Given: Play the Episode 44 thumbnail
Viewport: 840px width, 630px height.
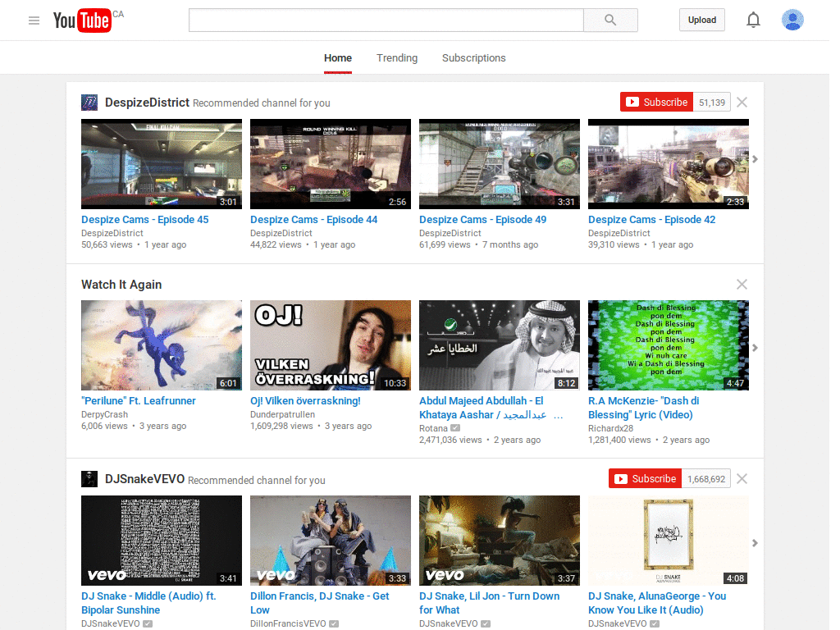Looking at the screenshot, I should [331, 164].
